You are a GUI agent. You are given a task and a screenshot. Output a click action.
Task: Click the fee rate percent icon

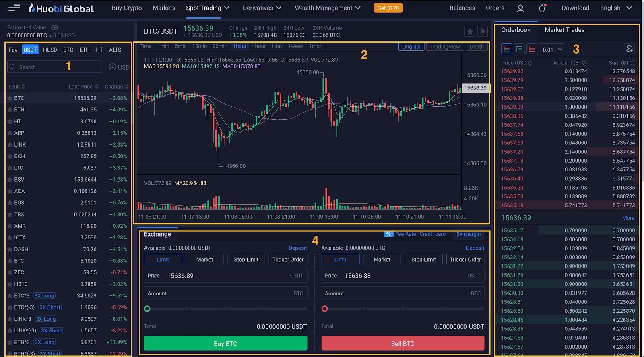tap(388, 234)
